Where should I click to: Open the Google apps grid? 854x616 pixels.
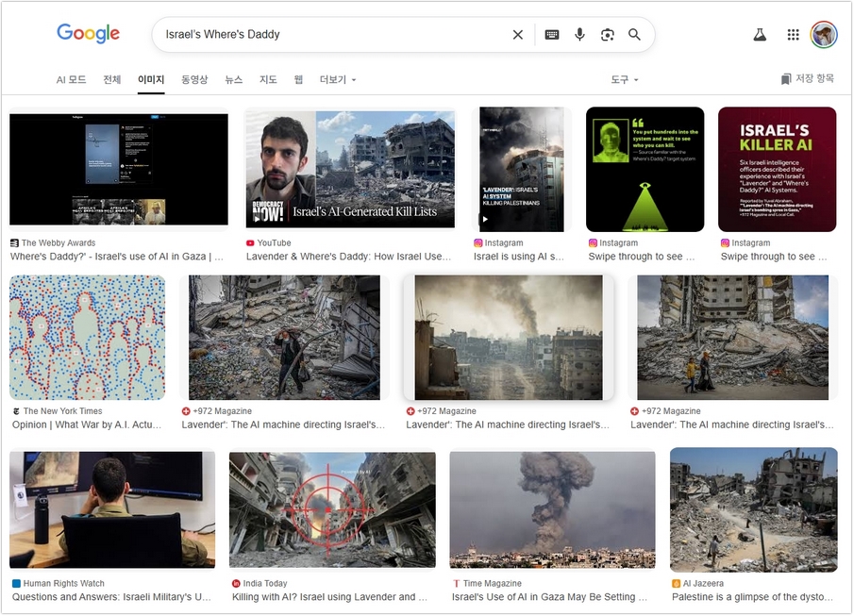[793, 35]
